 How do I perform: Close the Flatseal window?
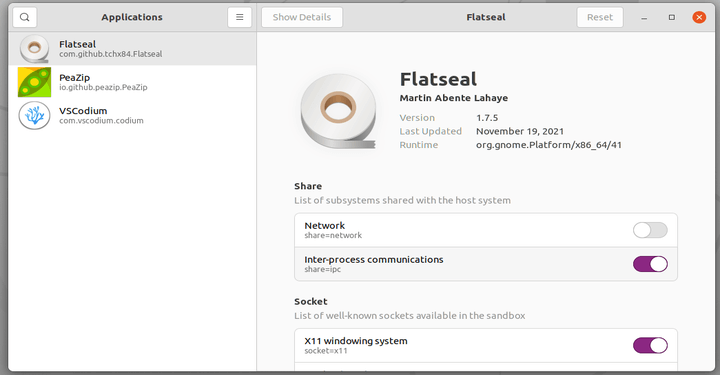[x=699, y=17]
